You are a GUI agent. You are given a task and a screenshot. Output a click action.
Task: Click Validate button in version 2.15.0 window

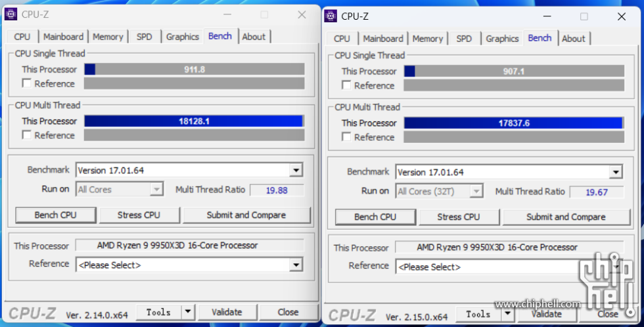point(547,314)
